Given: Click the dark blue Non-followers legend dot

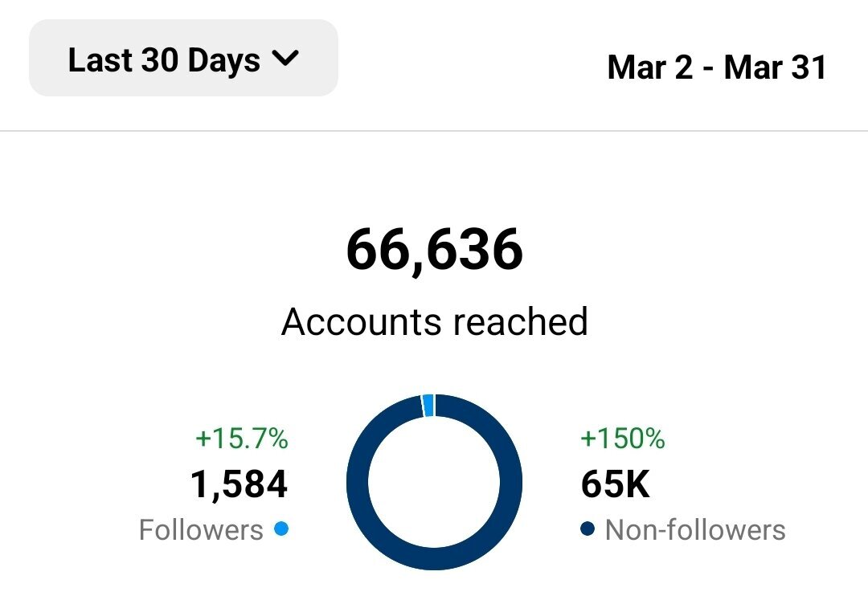Looking at the screenshot, I should click(x=588, y=529).
